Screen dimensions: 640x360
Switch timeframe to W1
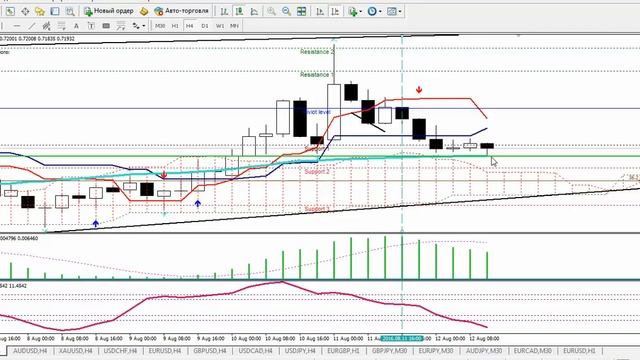220,26
